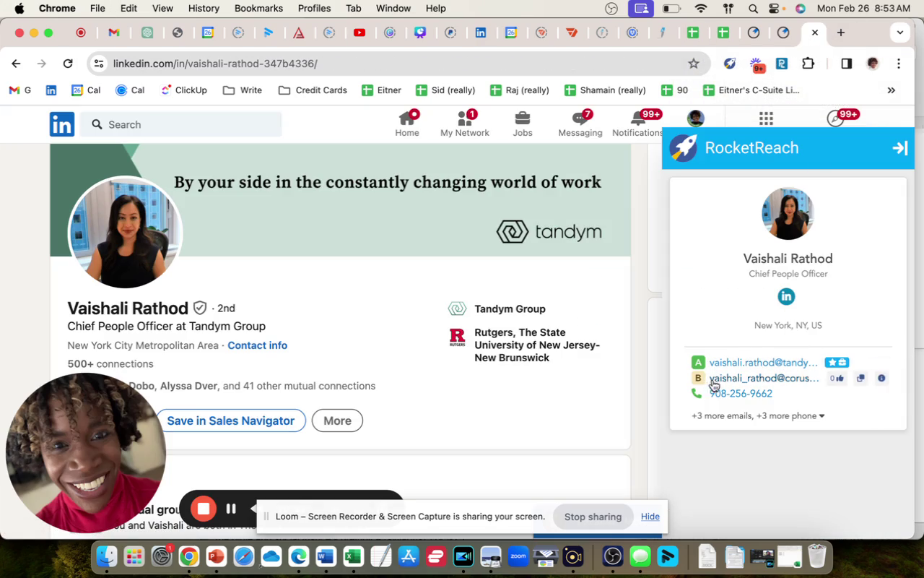The image size is (924, 578).
Task: Open the Write bookmark folder
Action: tap(243, 90)
